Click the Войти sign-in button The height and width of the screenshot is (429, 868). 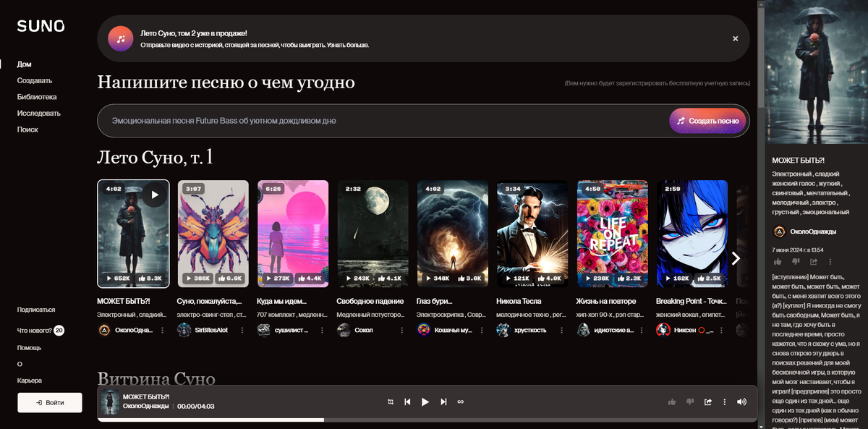(50, 402)
